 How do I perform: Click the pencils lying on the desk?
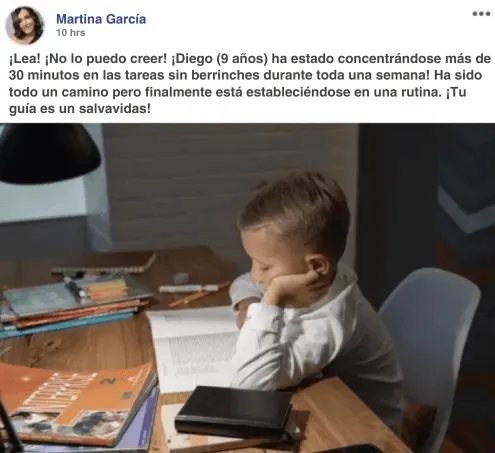199,294
